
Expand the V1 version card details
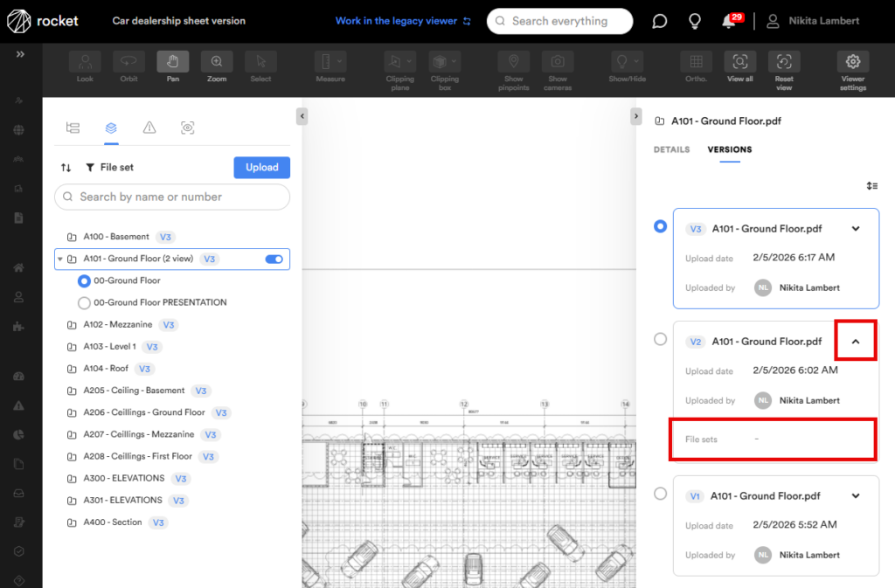point(856,496)
